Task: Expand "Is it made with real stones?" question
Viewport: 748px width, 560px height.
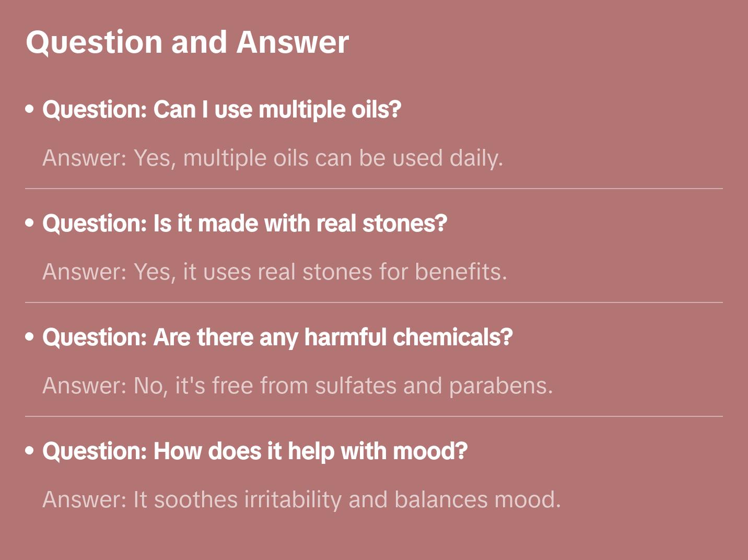Action: (244, 224)
